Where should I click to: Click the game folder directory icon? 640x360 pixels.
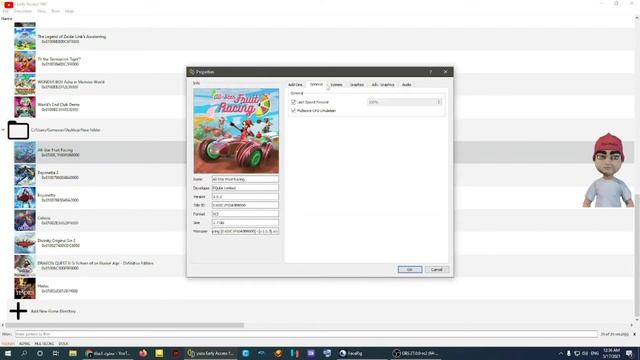(x=18, y=130)
